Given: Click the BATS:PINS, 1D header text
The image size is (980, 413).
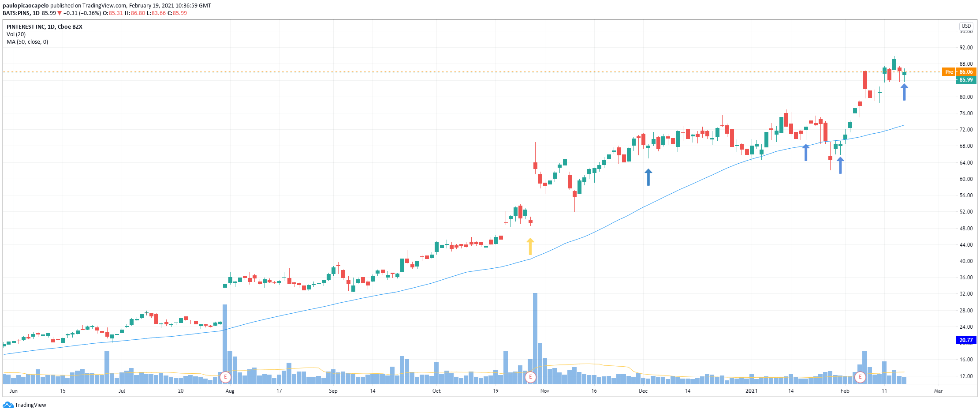Looking at the screenshot, I should (x=21, y=13).
